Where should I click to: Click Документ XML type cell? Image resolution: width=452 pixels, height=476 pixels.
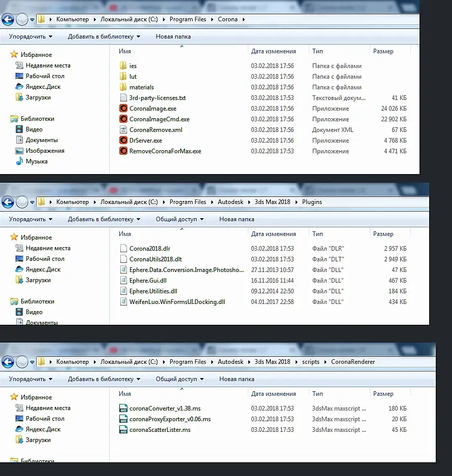coord(333,129)
